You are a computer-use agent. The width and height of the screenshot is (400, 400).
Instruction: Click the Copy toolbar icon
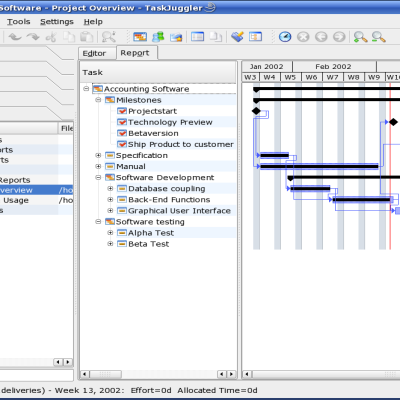coord(69,37)
